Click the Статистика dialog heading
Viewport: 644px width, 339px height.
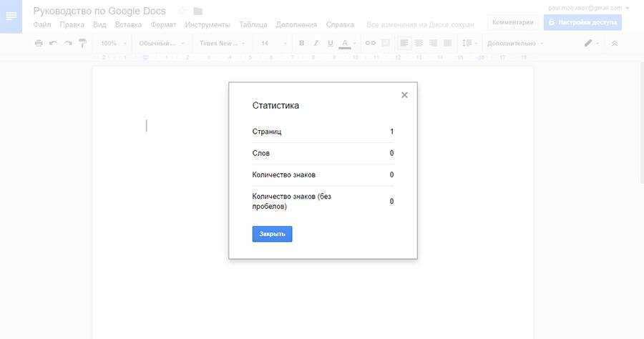(275, 105)
